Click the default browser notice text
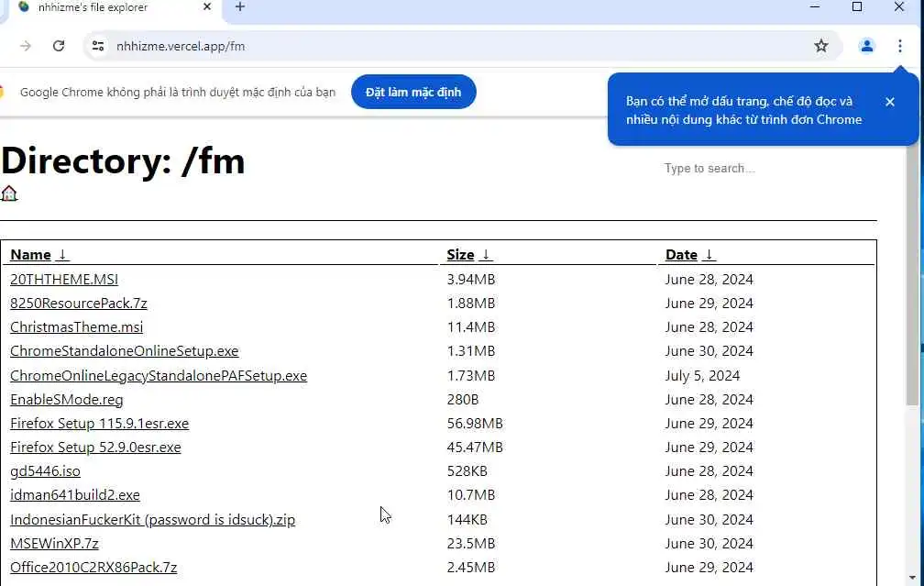Image resolution: width=924 pixels, height=586 pixels. tap(178, 92)
